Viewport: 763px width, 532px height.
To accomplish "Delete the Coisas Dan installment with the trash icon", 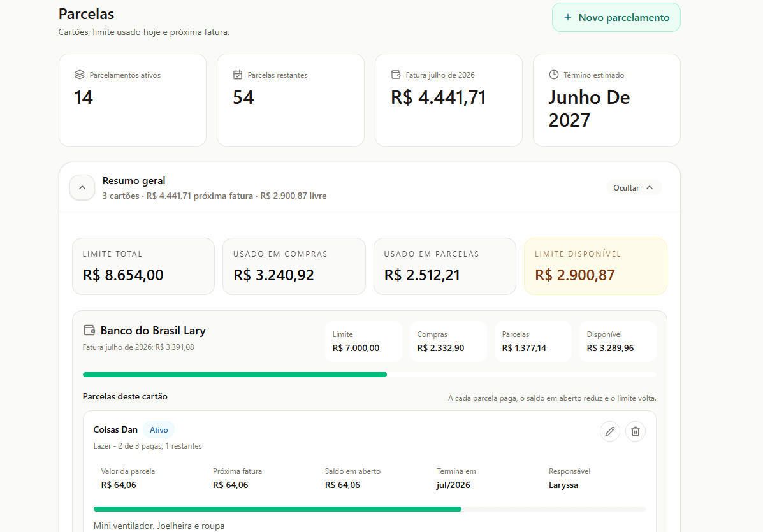I will (636, 431).
